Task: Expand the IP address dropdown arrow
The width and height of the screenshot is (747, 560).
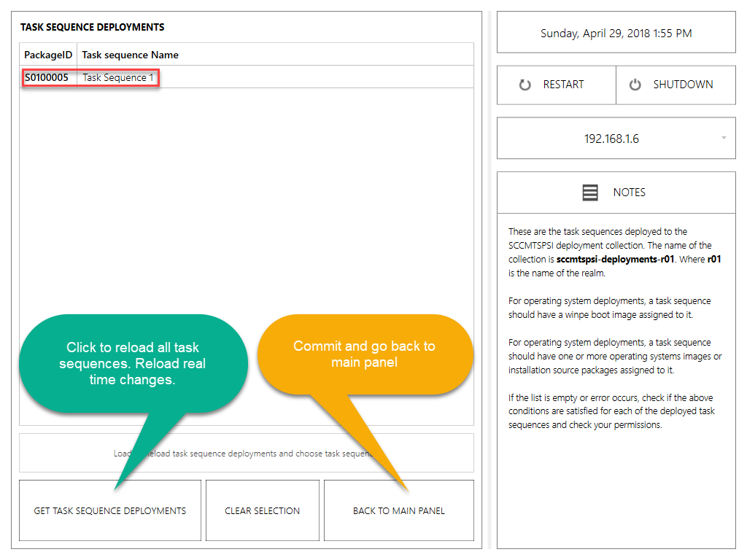Action: pos(723,138)
